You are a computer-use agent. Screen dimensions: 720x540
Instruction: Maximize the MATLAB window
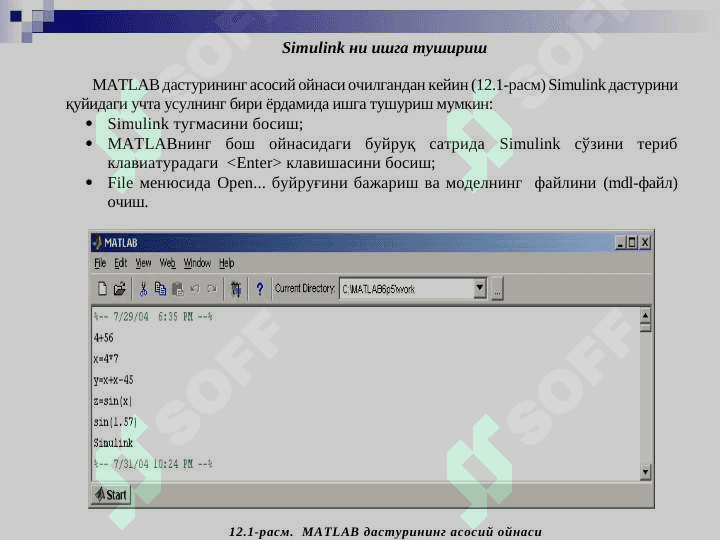(x=632, y=242)
